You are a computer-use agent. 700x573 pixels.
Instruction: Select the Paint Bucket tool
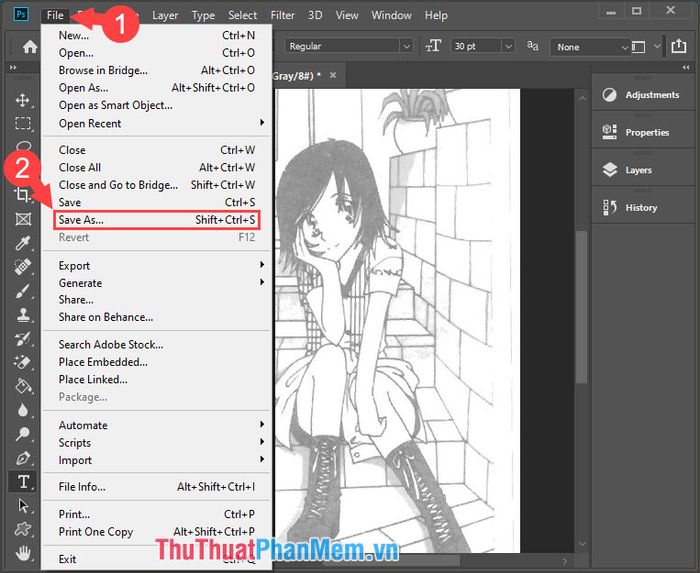point(23,386)
